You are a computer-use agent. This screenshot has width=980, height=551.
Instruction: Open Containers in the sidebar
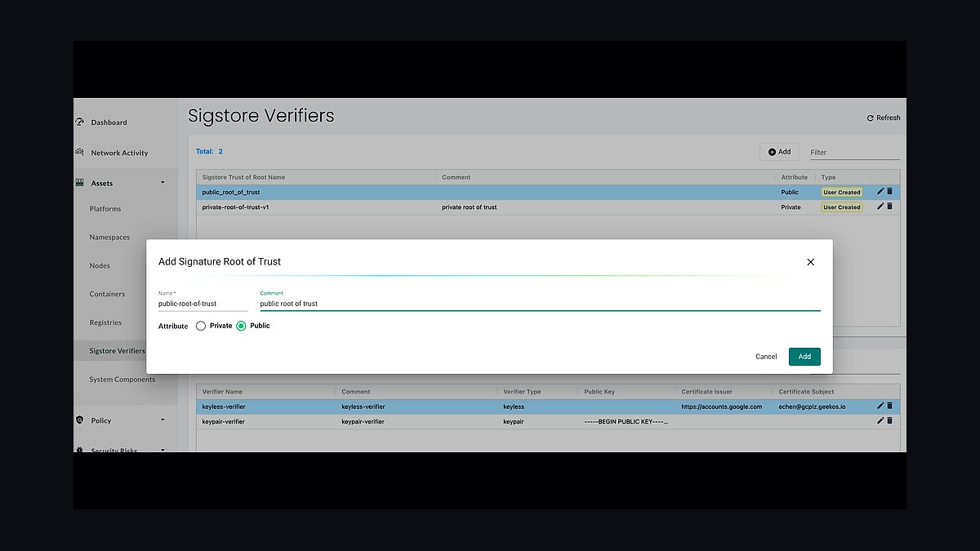[107, 294]
